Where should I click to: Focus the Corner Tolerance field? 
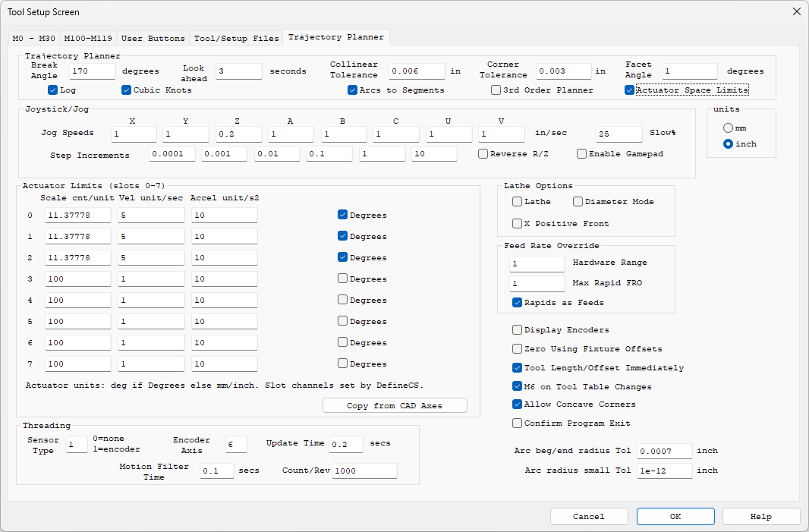click(x=563, y=71)
